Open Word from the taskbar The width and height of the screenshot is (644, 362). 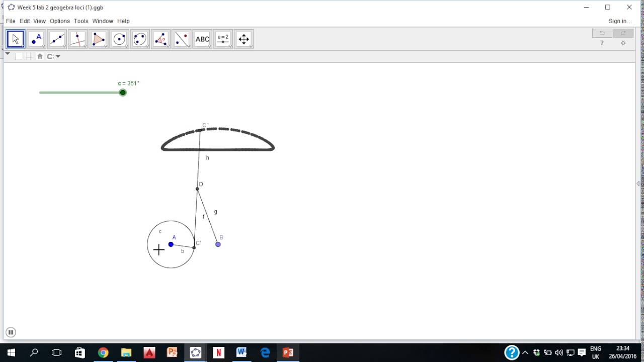pyautogui.click(x=242, y=352)
